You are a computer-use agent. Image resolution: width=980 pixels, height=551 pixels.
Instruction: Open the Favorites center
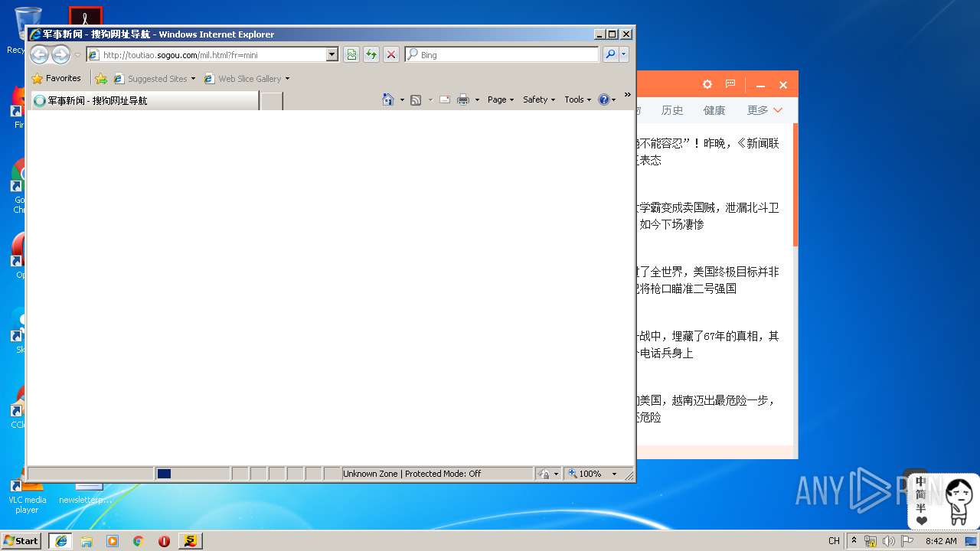(57, 78)
